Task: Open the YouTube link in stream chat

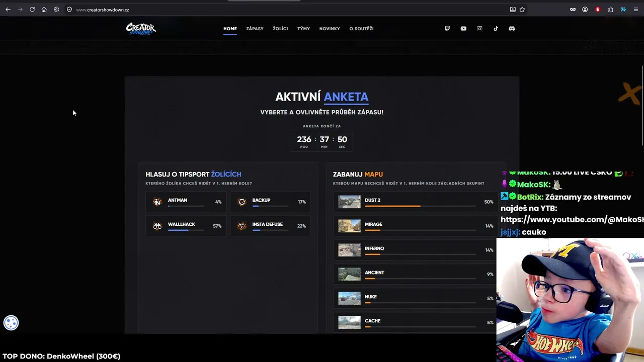Action: pos(572,220)
